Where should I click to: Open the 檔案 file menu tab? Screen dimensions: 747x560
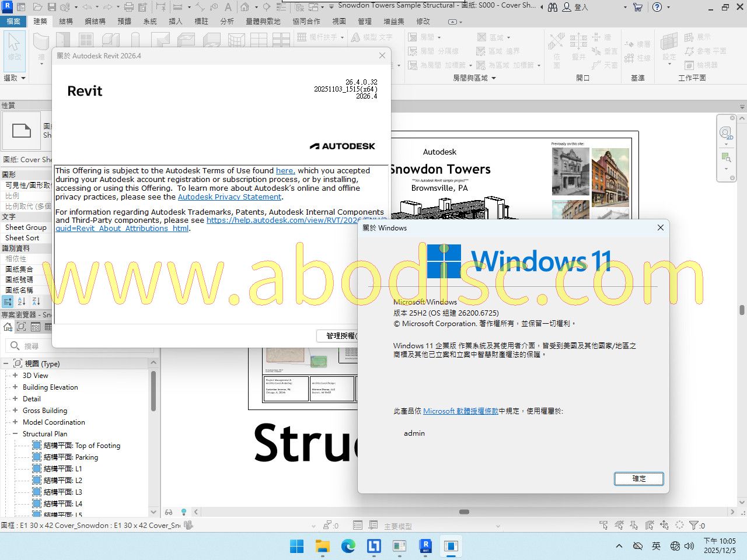tap(13, 21)
